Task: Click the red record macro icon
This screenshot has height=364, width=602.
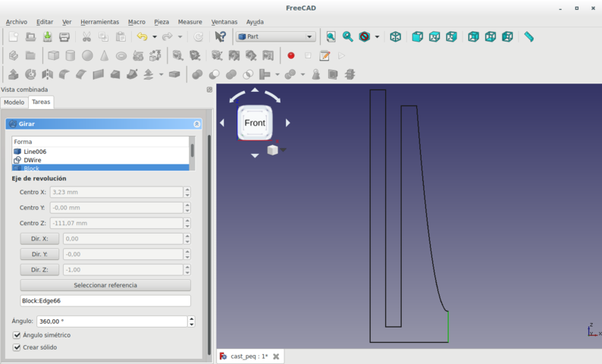Action: (x=290, y=55)
